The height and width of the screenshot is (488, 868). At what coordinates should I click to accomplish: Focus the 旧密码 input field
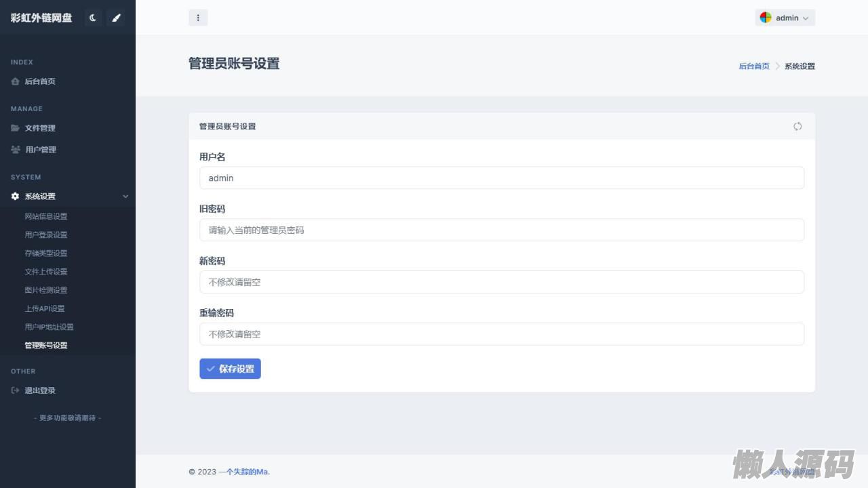[x=502, y=230]
